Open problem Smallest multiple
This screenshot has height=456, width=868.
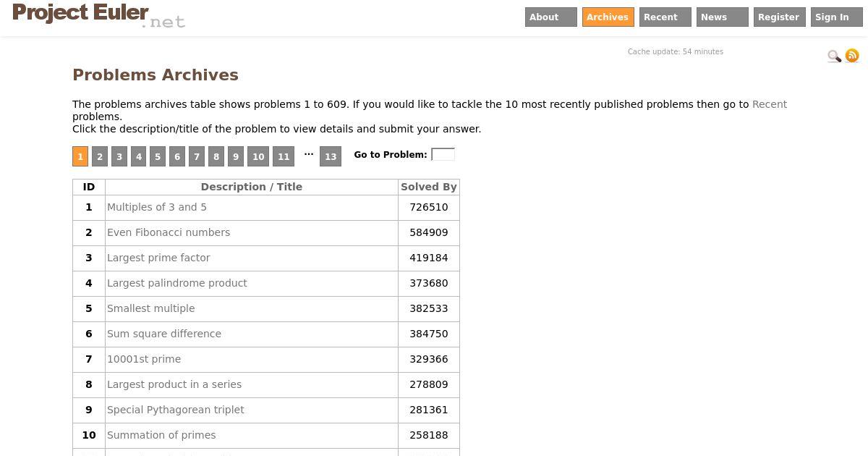coord(151,308)
